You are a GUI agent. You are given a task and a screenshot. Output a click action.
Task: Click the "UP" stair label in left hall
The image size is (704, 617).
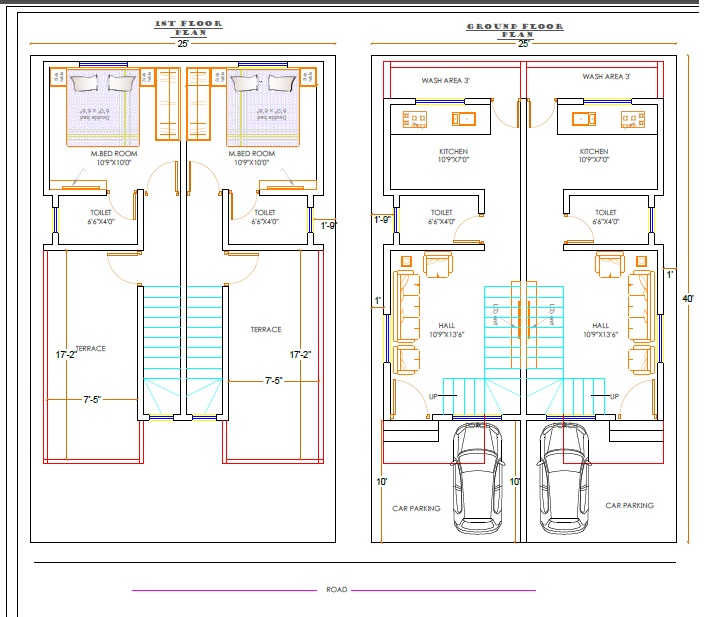[433, 396]
